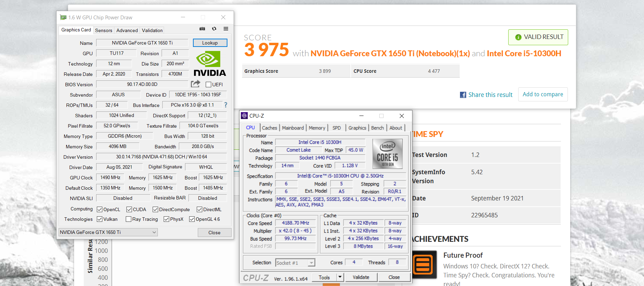Image resolution: width=644 pixels, height=286 pixels.
Task: Toggle the CUDA checkbox
Action: (129, 209)
